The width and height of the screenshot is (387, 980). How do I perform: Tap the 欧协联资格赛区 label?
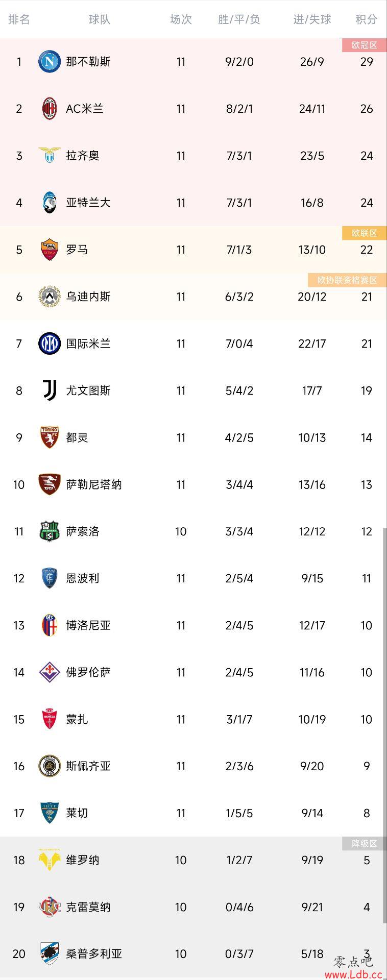point(347,280)
